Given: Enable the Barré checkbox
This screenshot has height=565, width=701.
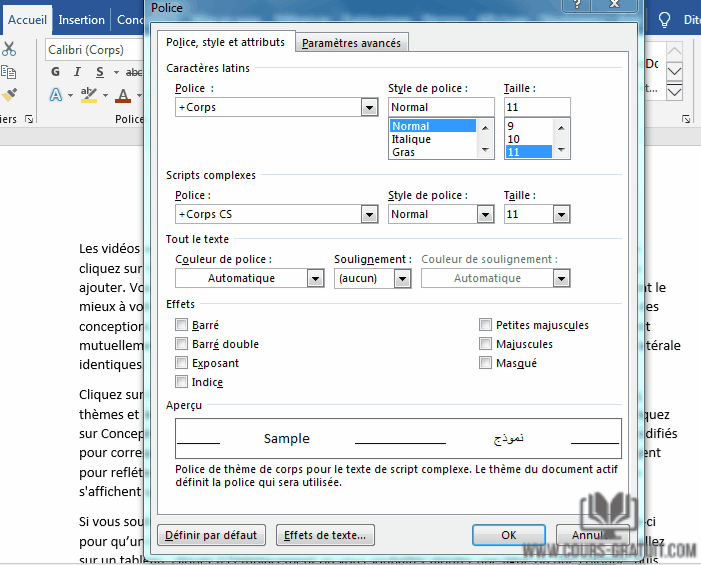Looking at the screenshot, I should (181, 325).
